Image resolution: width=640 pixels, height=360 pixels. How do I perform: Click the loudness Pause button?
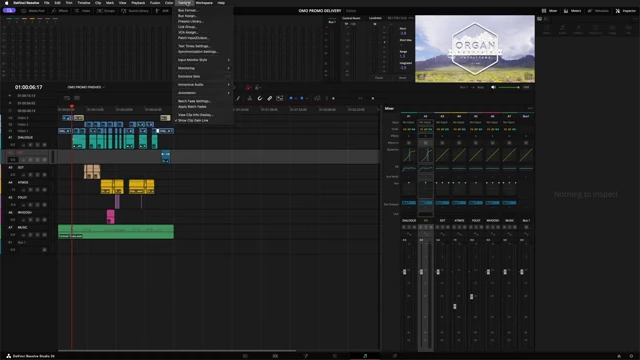coord(379,78)
